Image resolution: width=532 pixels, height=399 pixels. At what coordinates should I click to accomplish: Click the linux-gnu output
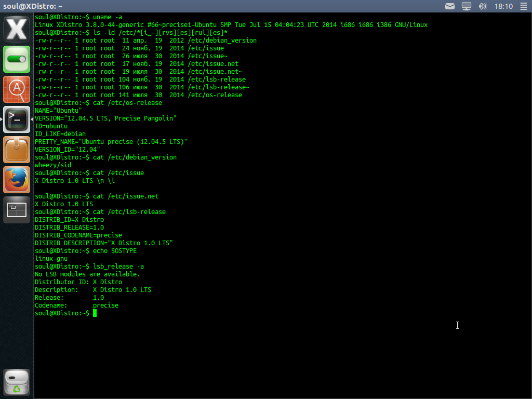tap(51, 259)
